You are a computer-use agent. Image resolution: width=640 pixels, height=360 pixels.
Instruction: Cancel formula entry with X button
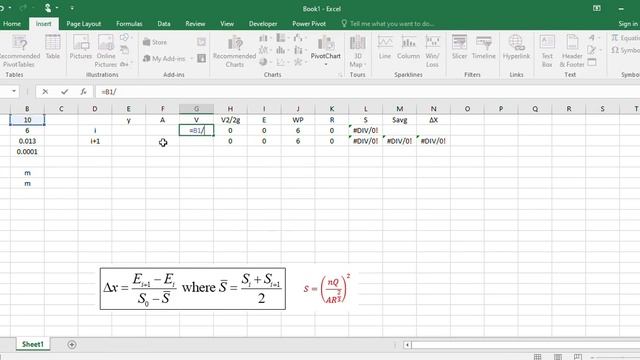(x=45, y=92)
